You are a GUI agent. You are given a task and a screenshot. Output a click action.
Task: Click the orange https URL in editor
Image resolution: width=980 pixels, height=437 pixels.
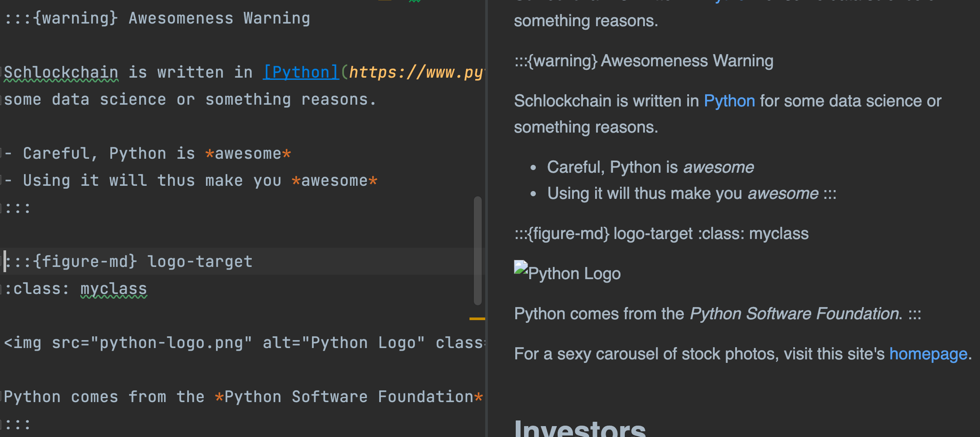pos(415,72)
